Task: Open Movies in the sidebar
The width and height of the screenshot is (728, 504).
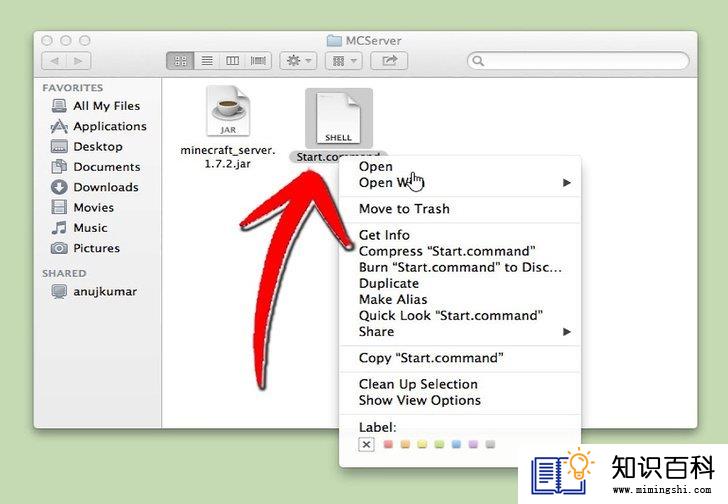Action: (82, 207)
